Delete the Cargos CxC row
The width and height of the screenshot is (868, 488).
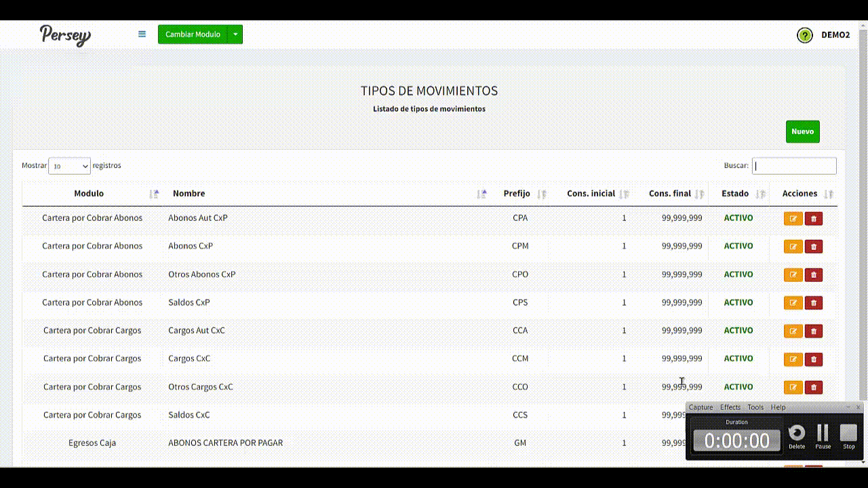(x=814, y=359)
